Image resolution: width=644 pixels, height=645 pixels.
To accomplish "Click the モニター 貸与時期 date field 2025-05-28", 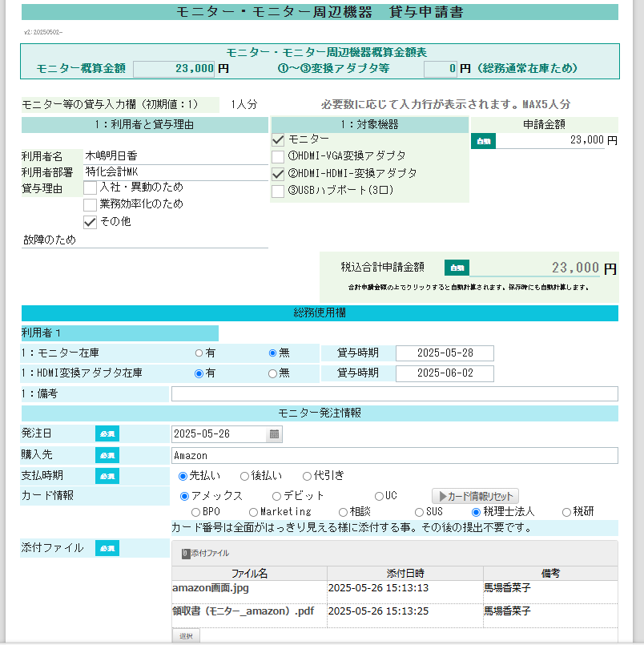I will 444,353.
